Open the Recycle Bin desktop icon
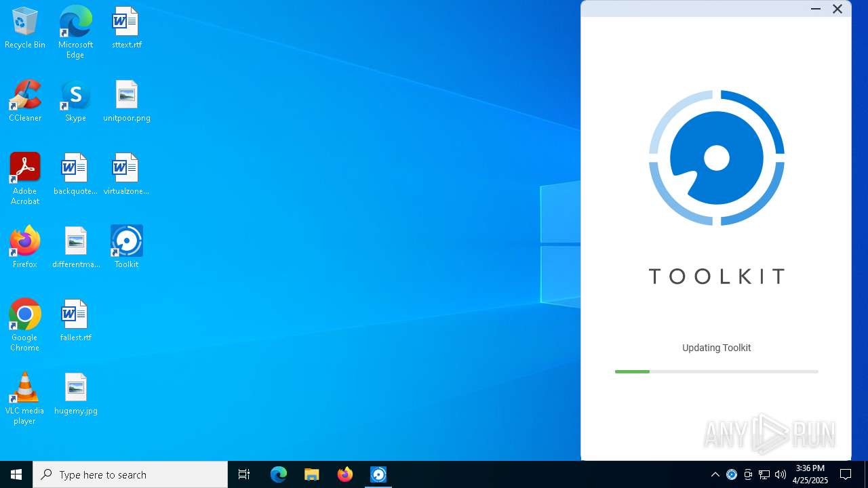868x488 pixels. click(24, 28)
